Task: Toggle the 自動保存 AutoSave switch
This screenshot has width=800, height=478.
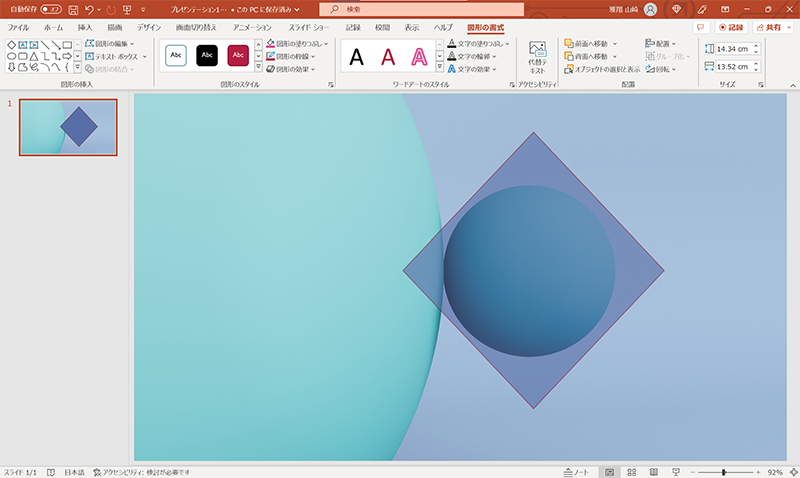Action: [50, 9]
